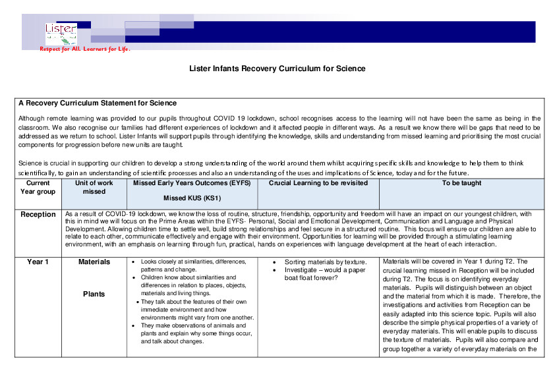Click the 'Year 1' row label
Viewport: 555px width, 392px height.
click(x=38, y=262)
